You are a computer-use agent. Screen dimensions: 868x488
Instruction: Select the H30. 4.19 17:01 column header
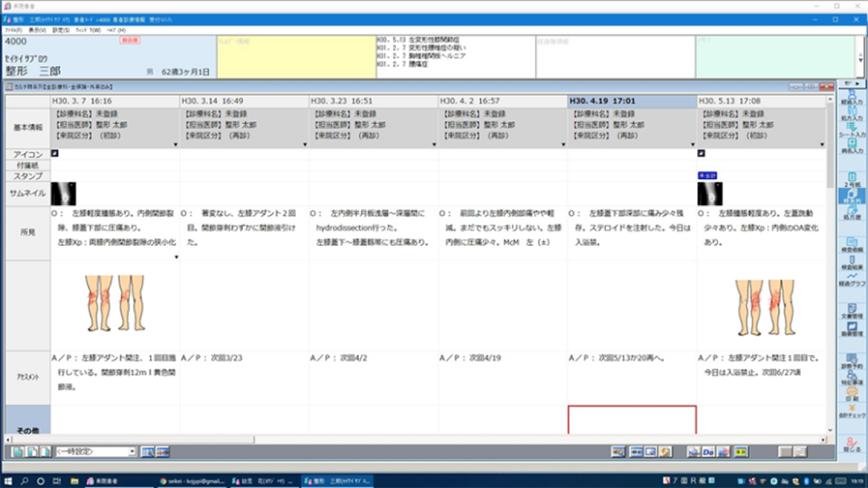point(631,100)
